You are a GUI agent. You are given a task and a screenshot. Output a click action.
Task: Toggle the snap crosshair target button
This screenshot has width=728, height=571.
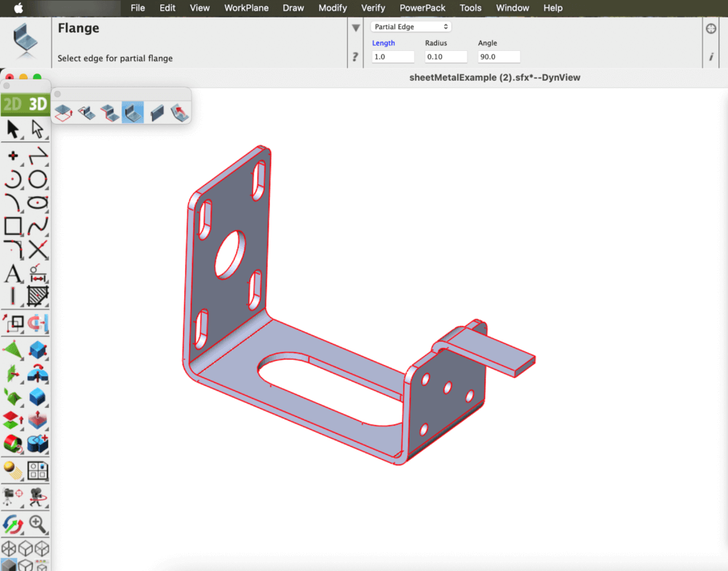click(711, 28)
